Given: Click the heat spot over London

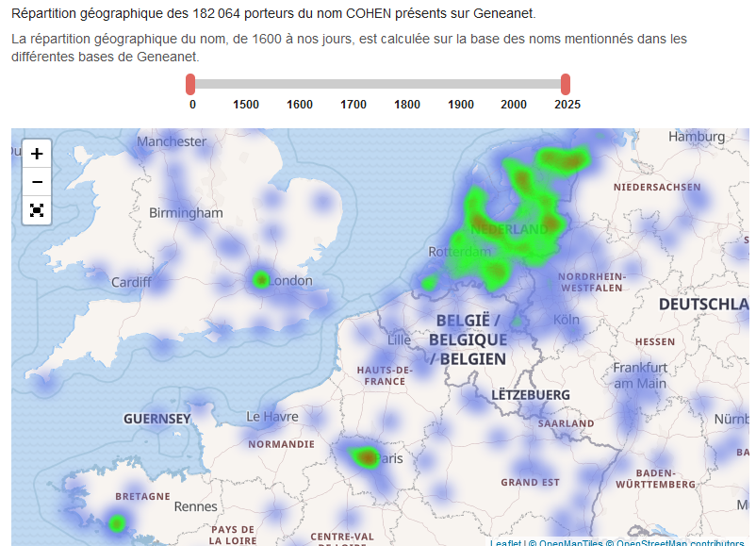Looking at the screenshot, I should [x=261, y=279].
